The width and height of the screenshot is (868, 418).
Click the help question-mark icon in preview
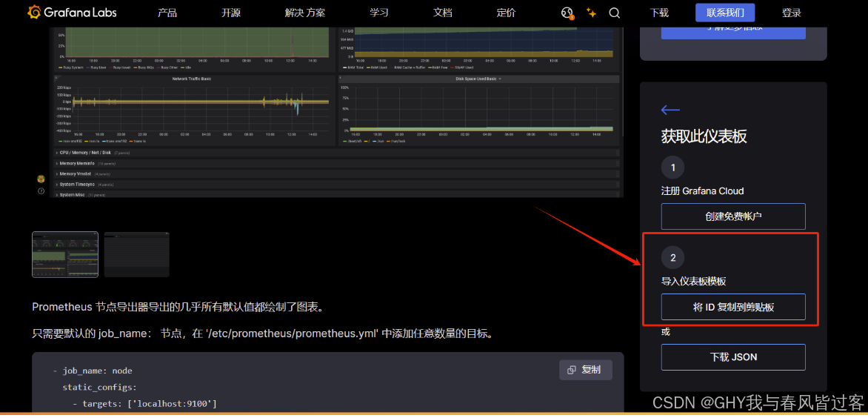41,191
